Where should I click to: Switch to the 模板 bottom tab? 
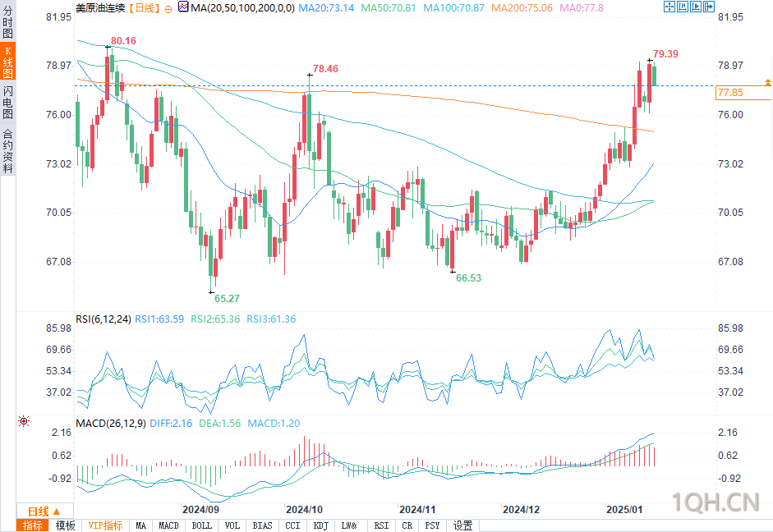(x=65, y=525)
